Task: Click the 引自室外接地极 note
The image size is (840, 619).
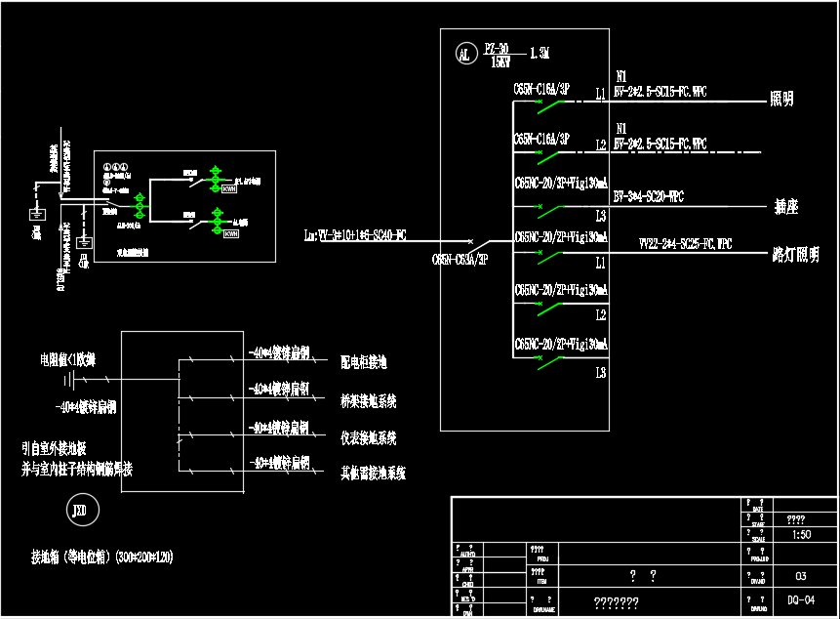Action: (x=54, y=448)
